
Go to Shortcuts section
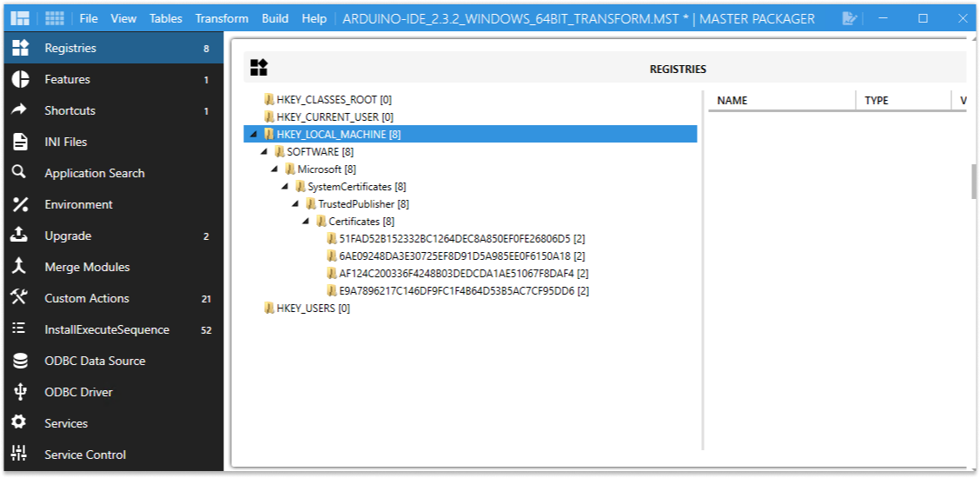coord(113,110)
